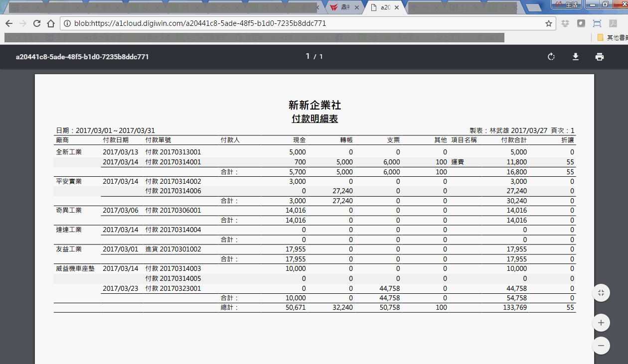Viewport: 628px width, 364px height.
Task: Click the 付款日期 column header
Action: click(116, 140)
